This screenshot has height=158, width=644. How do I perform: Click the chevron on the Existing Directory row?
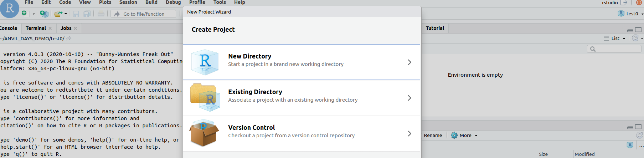(x=409, y=98)
